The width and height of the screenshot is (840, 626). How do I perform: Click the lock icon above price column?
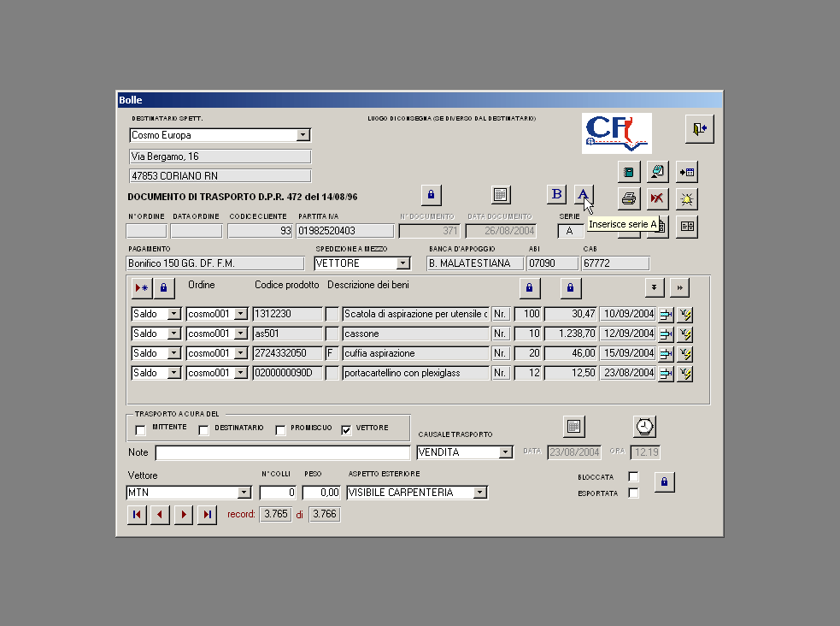coord(570,288)
